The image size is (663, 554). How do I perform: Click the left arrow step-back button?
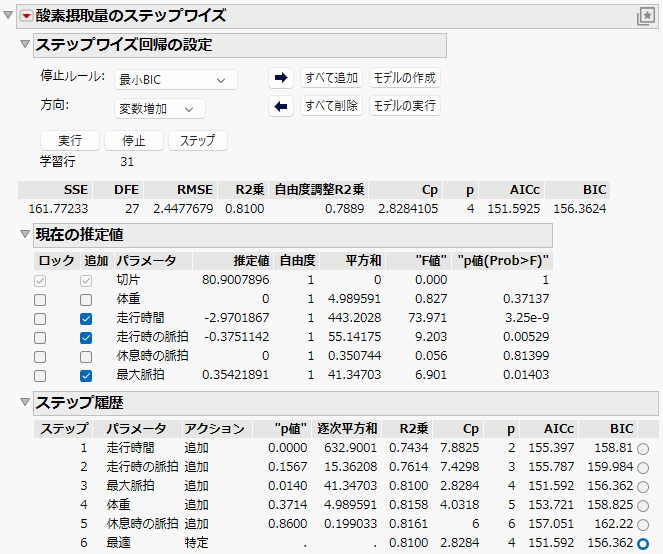[281, 106]
